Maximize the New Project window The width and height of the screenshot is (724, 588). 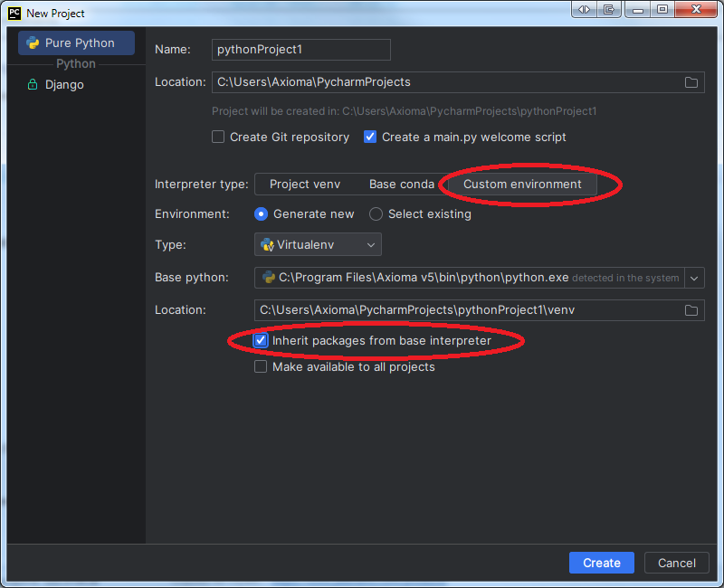point(662,9)
